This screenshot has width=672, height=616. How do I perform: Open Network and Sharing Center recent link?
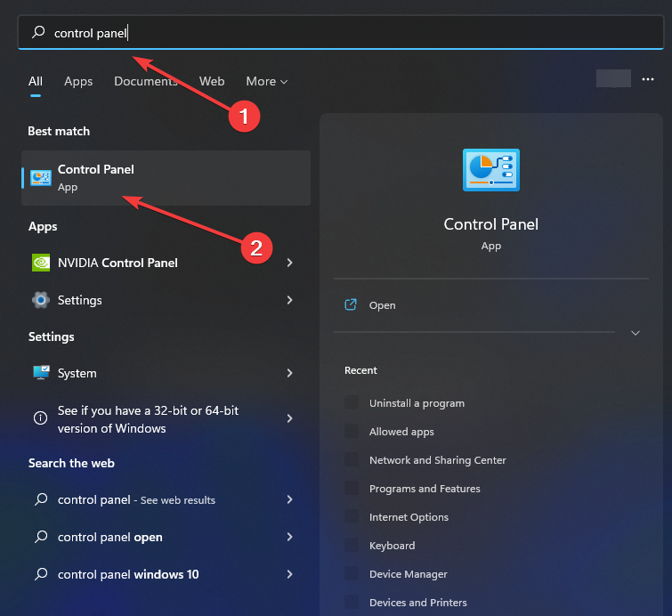(x=438, y=460)
